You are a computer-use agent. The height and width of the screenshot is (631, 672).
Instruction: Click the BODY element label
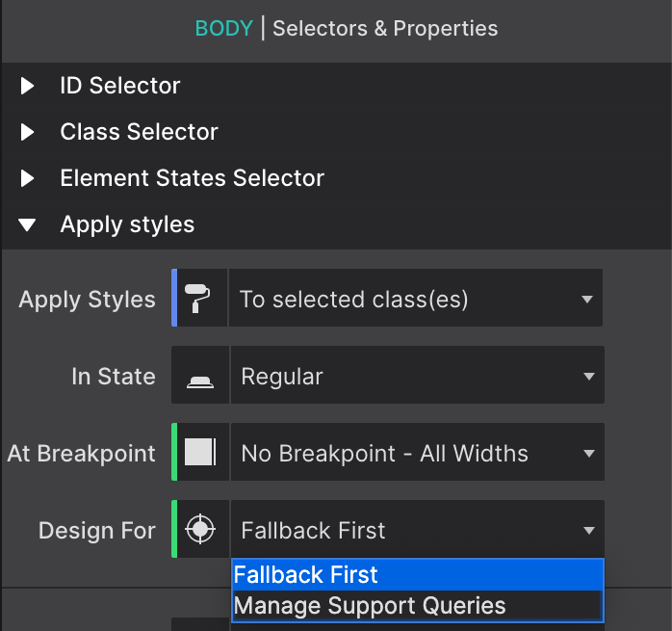click(223, 29)
